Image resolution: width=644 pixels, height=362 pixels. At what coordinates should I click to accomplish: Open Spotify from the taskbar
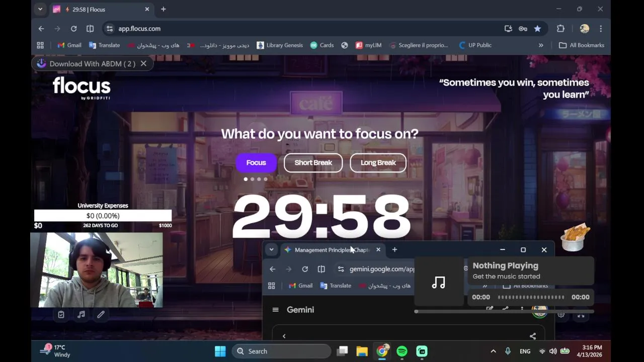[x=402, y=351]
